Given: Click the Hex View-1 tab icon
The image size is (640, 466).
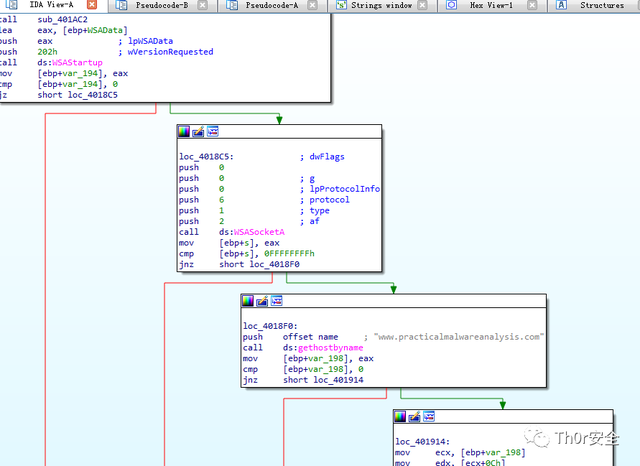Looking at the screenshot, I should (x=451, y=5).
